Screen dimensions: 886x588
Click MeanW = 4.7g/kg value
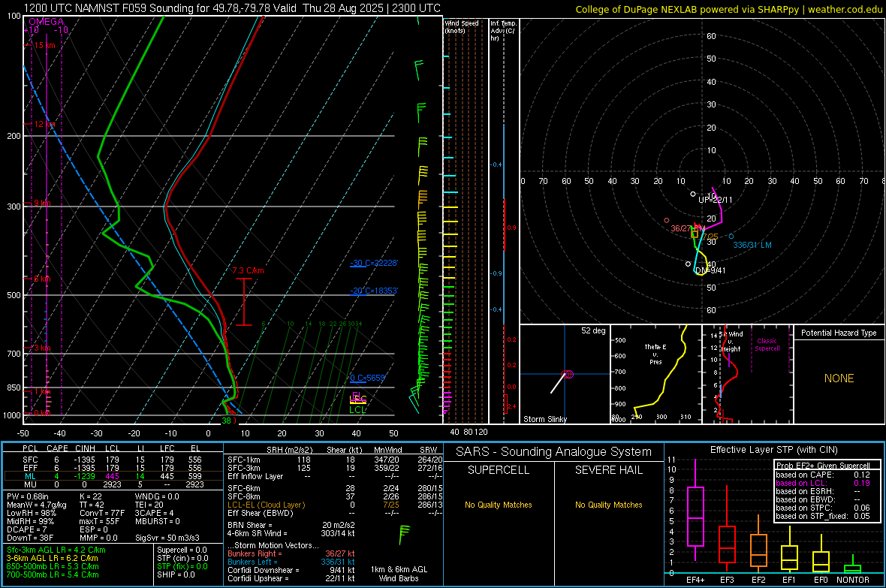(x=37, y=505)
